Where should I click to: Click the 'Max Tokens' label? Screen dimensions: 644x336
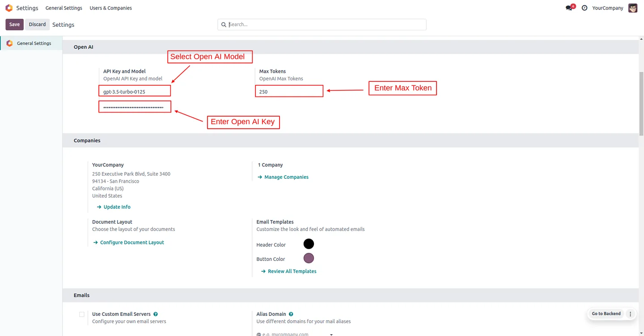tap(272, 71)
